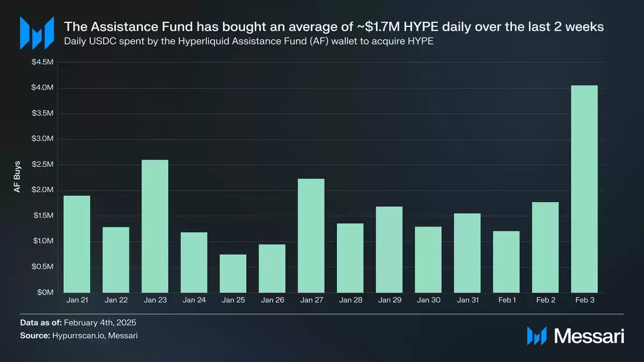Click the Jan 31 x-axis label
Image resolution: width=644 pixels, height=362 pixels.
(467, 300)
